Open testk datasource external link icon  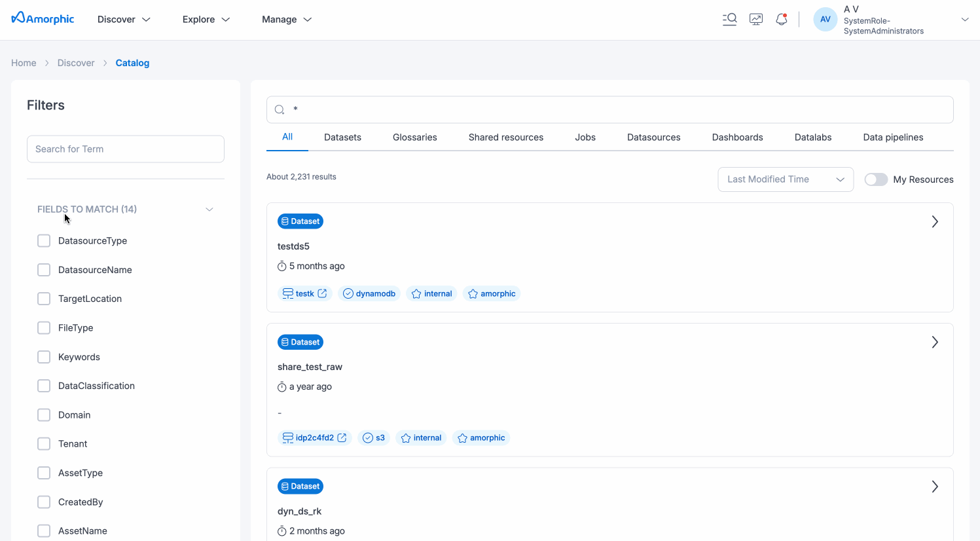coord(322,293)
